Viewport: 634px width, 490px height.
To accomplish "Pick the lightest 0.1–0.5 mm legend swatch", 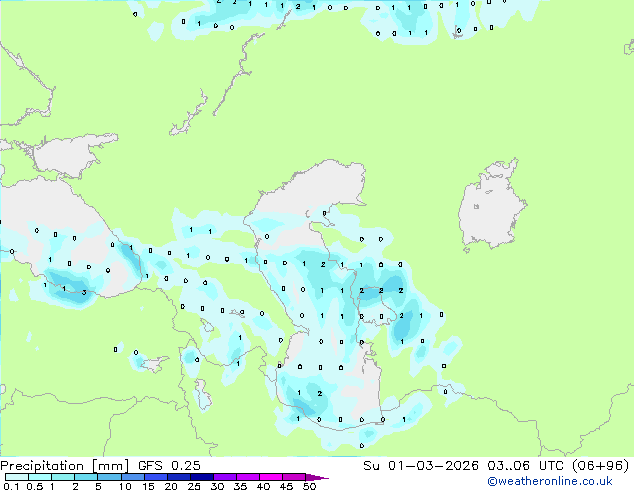I will coord(17,477).
